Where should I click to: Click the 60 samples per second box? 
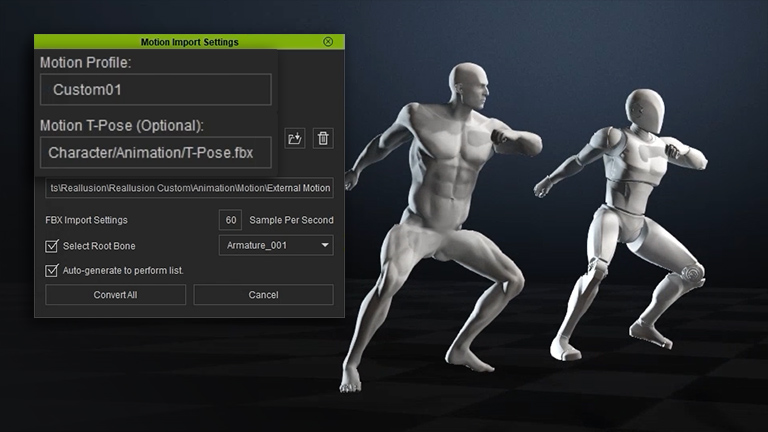(231, 220)
